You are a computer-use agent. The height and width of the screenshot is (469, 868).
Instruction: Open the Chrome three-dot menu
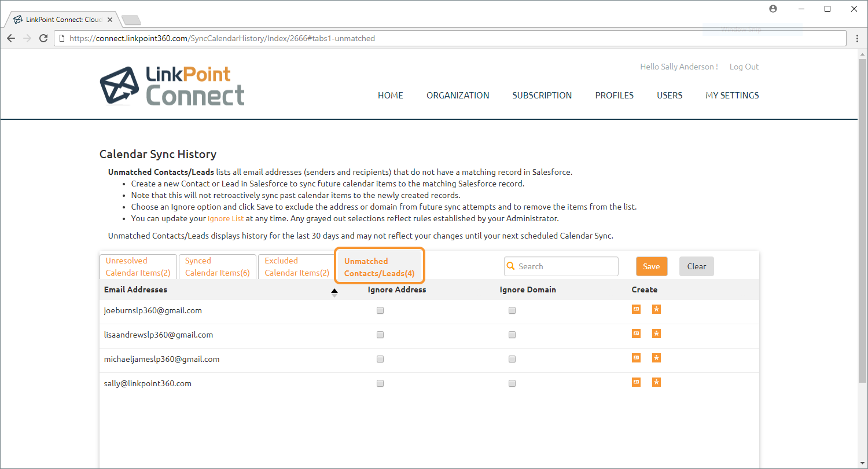[858, 38]
